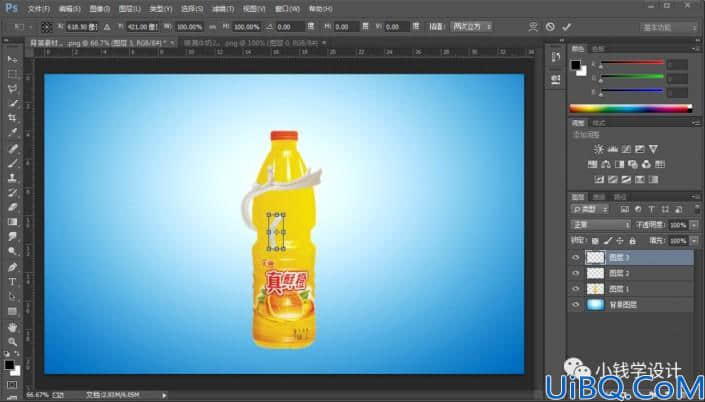Switch to warp mode icon in options bar
Screen dimensions: 705x402
(x=533, y=27)
